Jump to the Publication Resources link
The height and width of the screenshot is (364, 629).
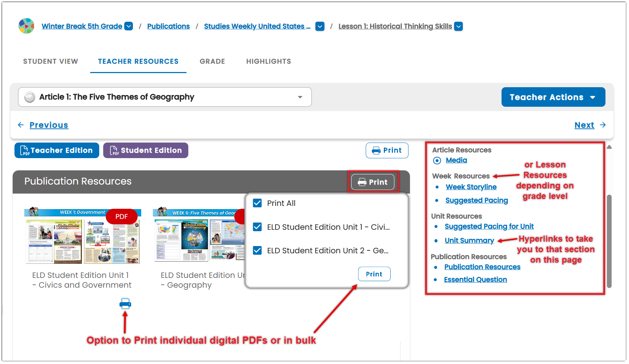click(x=482, y=267)
